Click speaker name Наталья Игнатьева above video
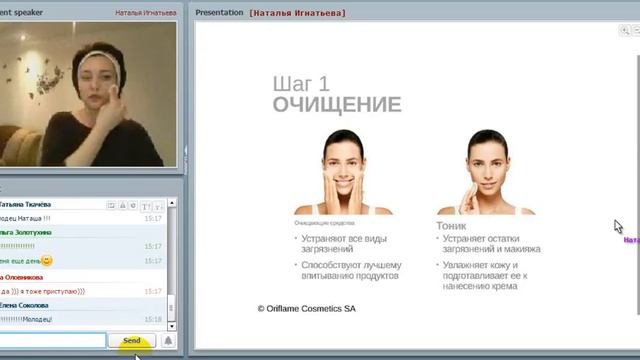The image size is (640, 360). coord(146,13)
